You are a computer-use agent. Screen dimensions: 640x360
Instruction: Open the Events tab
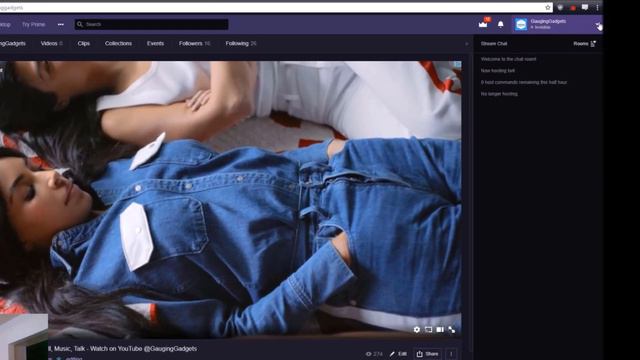pos(156,44)
